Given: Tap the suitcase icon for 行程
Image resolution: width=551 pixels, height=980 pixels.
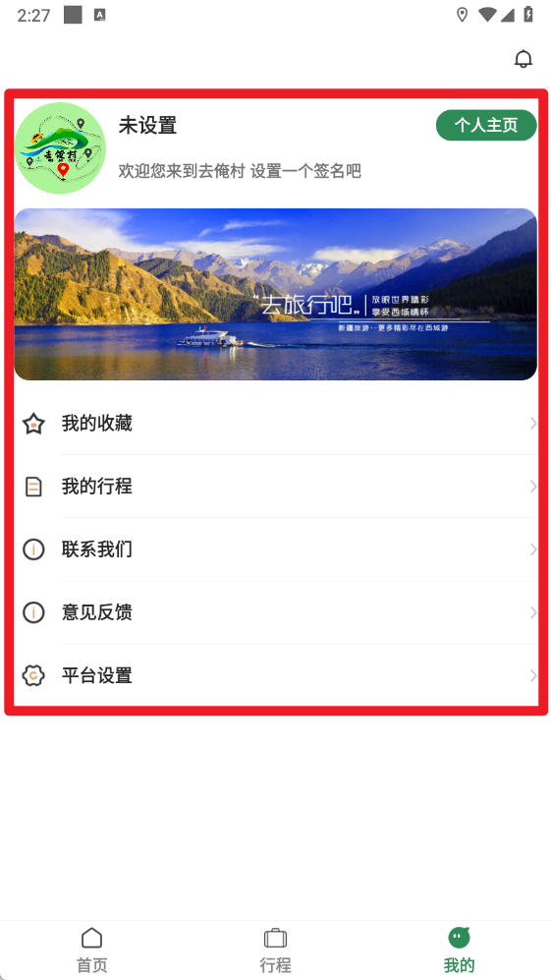Looking at the screenshot, I should click(275, 938).
